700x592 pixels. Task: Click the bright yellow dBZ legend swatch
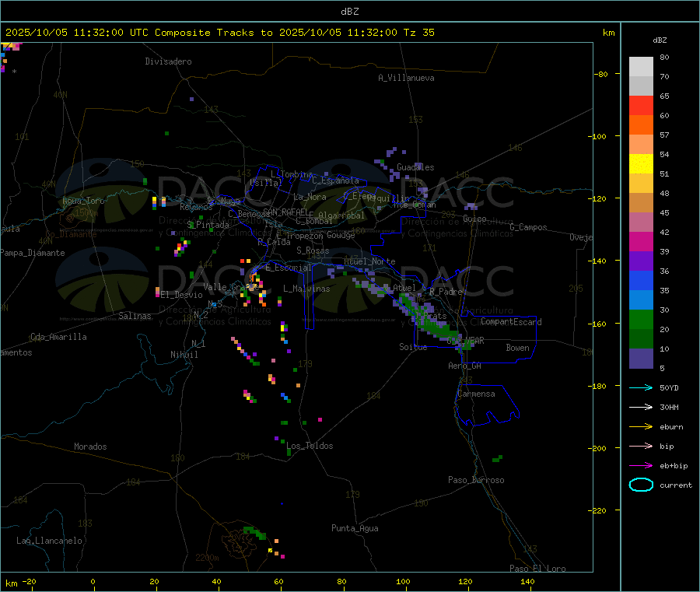pos(641,163)
